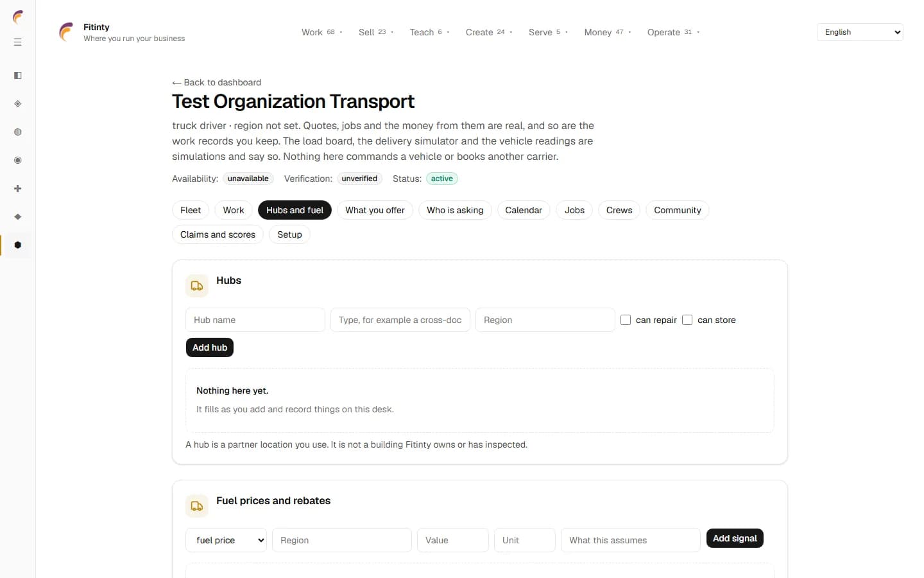
Task: Click the Fitinty header logo beside brand name
Action: pos(66,32)
